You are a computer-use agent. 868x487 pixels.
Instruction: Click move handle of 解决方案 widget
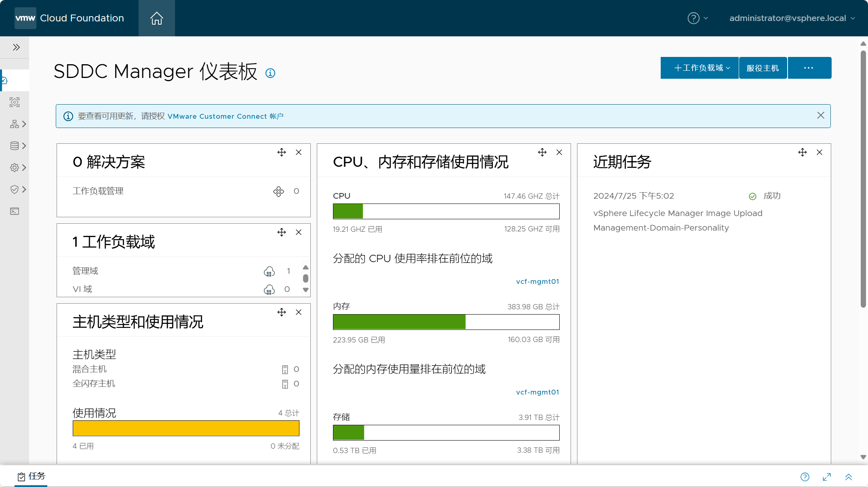[x=282, y=152]
